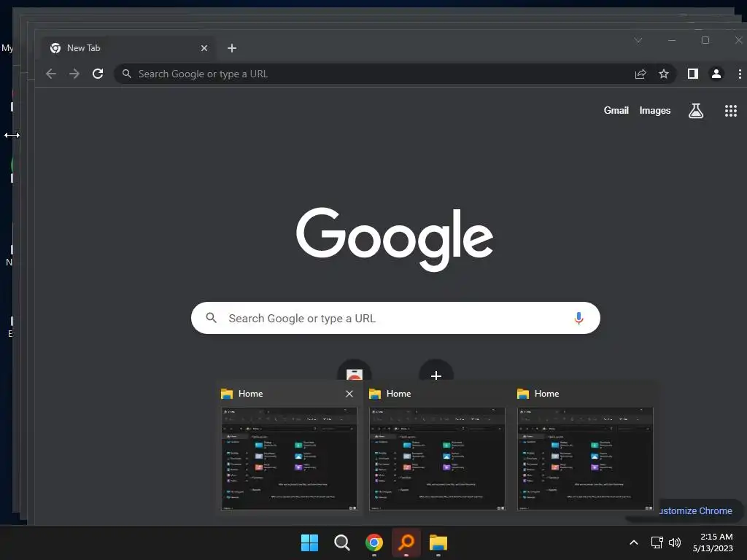Select the first Home window thumbnail

(x=289, y=459)
